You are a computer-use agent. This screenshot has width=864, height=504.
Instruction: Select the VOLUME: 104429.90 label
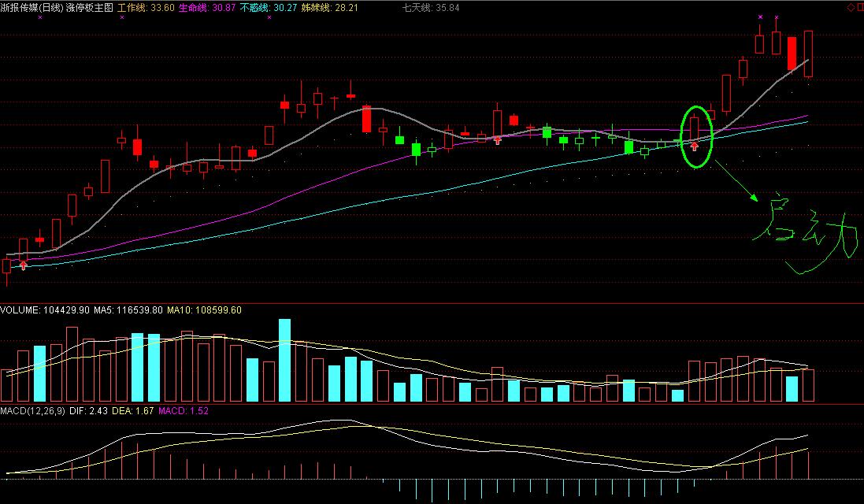point(45,310)
